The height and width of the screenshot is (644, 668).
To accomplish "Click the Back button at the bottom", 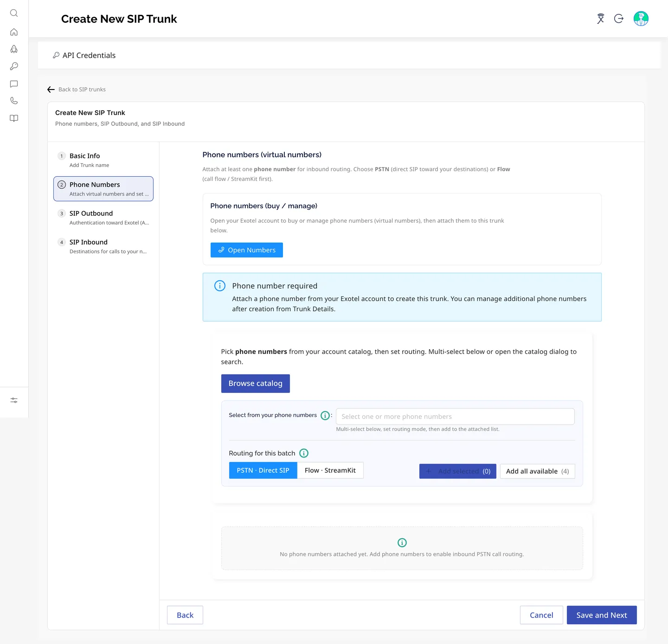I will pyautogui.click(x=185, y=615).
